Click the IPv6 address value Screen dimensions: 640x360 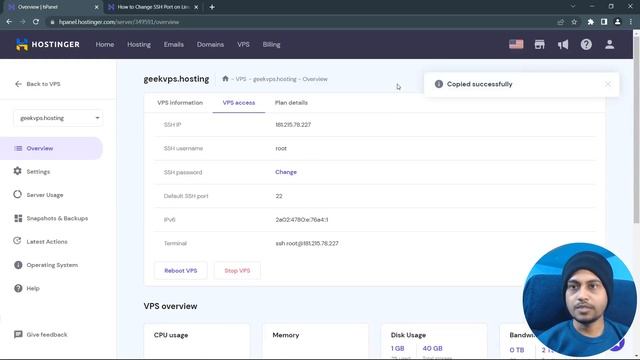(x=302, y=220)
